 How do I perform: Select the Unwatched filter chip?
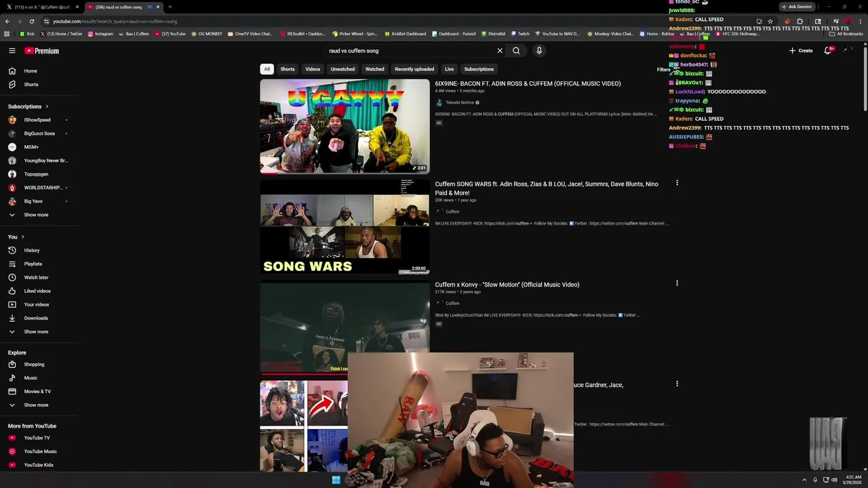pyautogui.click(x=342, y=69)
